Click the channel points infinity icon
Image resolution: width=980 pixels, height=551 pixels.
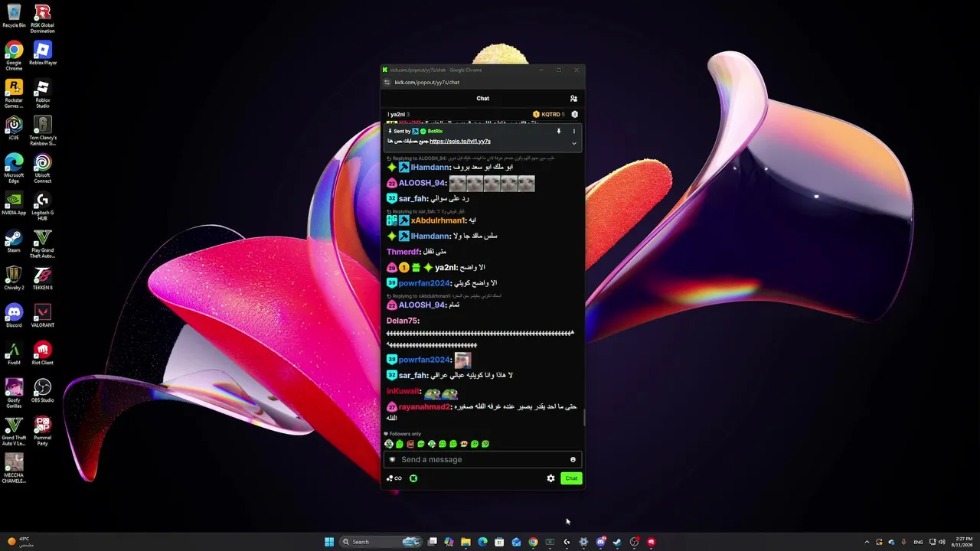[x=394, y=478]
